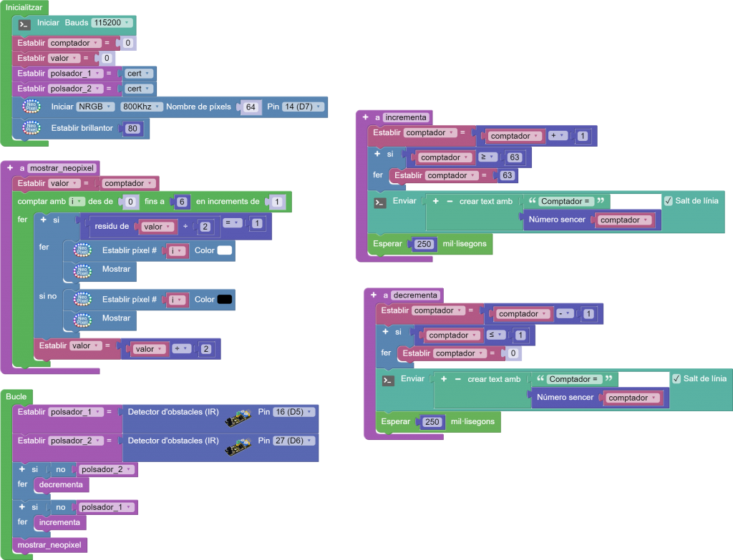Screen dimensions: 733x560
Task: Click the NeoPixel icon in Establir brillantor block
Action: [x=31, y=129]
